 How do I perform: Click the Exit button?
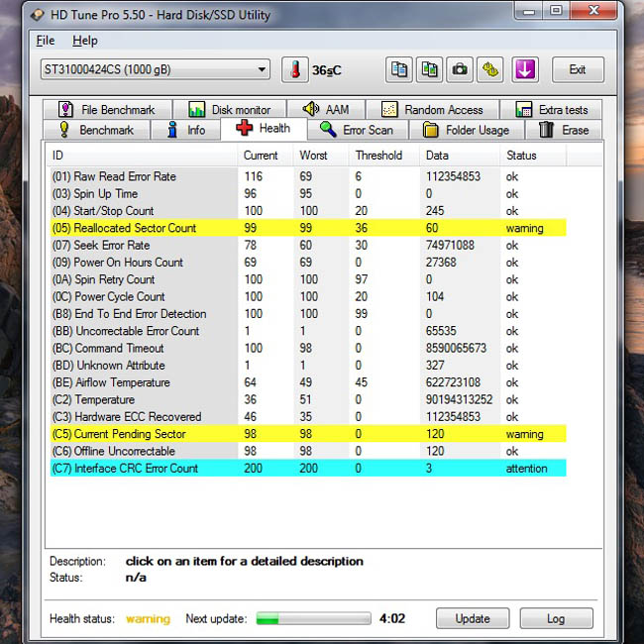coord(578,69)
